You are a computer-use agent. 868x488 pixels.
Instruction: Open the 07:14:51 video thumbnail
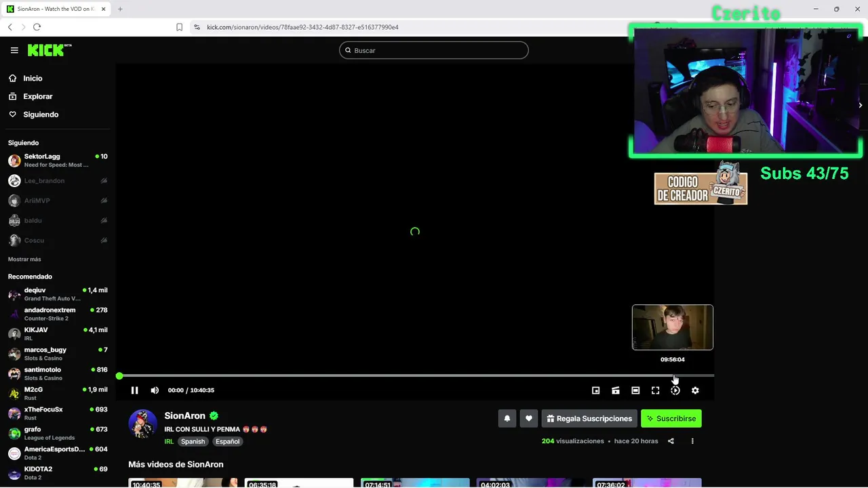click(415, 483)
